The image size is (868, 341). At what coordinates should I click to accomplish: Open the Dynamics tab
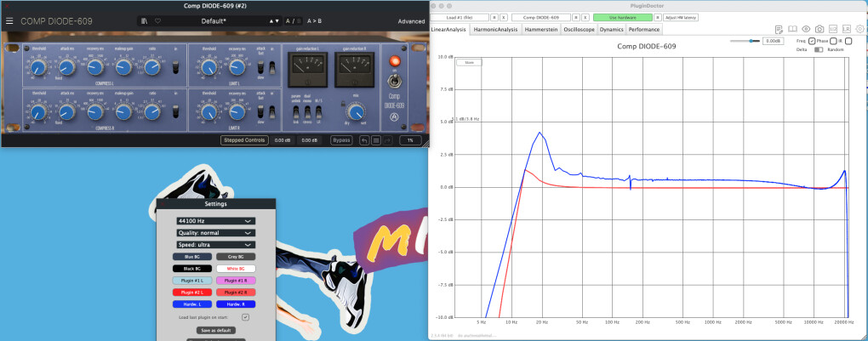tap(612, 30)
